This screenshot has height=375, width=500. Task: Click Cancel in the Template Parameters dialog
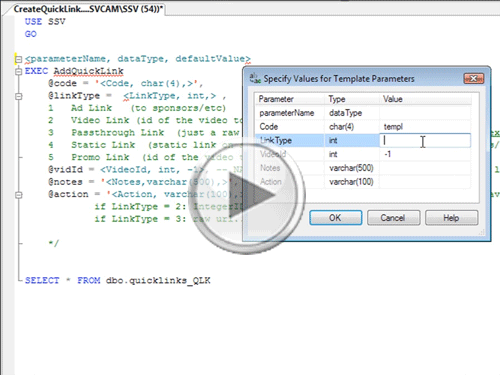click(393, 218)
